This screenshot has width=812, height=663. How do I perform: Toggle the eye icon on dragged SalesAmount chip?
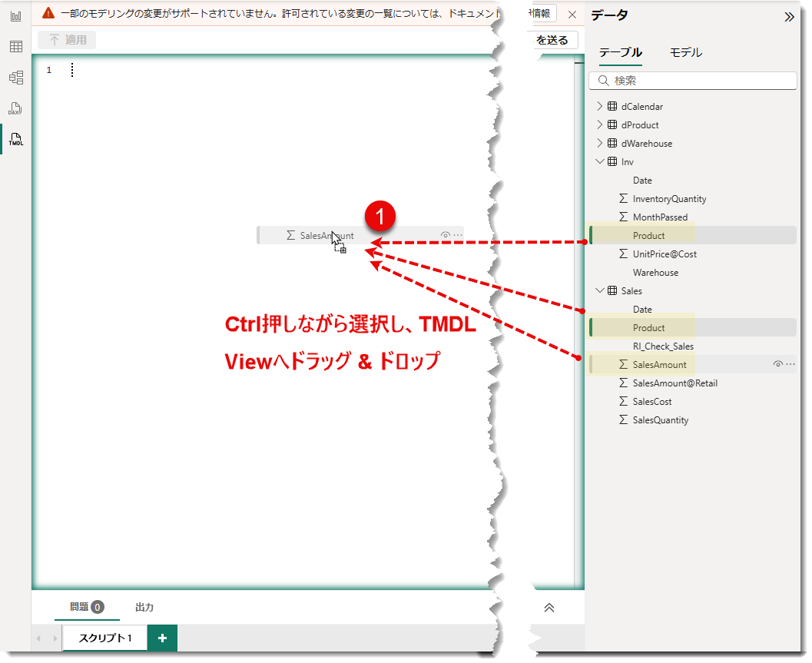click(445, 234)
